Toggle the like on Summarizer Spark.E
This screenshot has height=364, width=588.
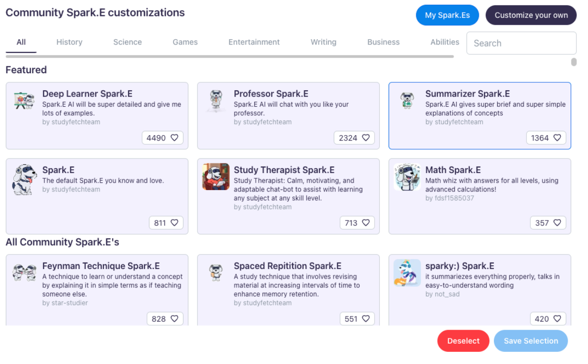pyautogui.click(x=557, y=138)
